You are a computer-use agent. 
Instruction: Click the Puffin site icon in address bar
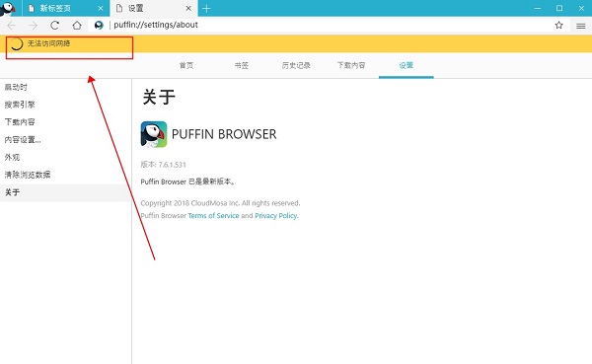(x=99, y=26)
